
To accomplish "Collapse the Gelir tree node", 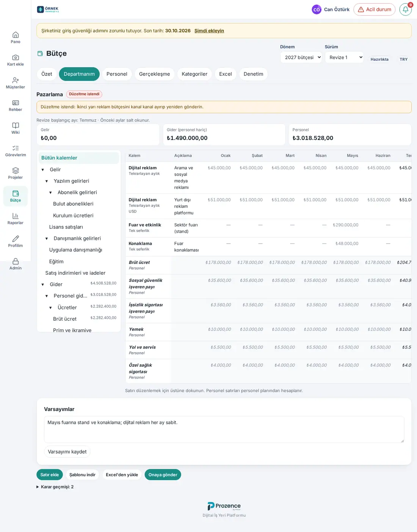I will tap(43, 170).
